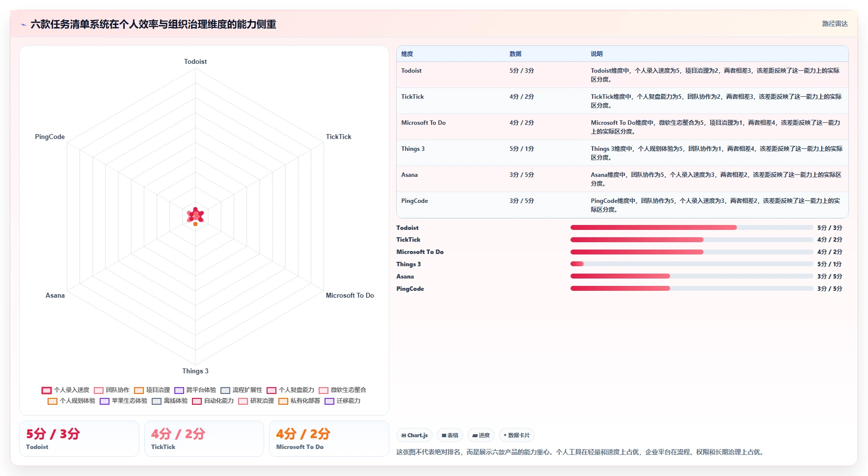Open the Microsoft To Do 4分 / 2分 data card
Viewport: 868px width, 476px height.
coord(329,439)
